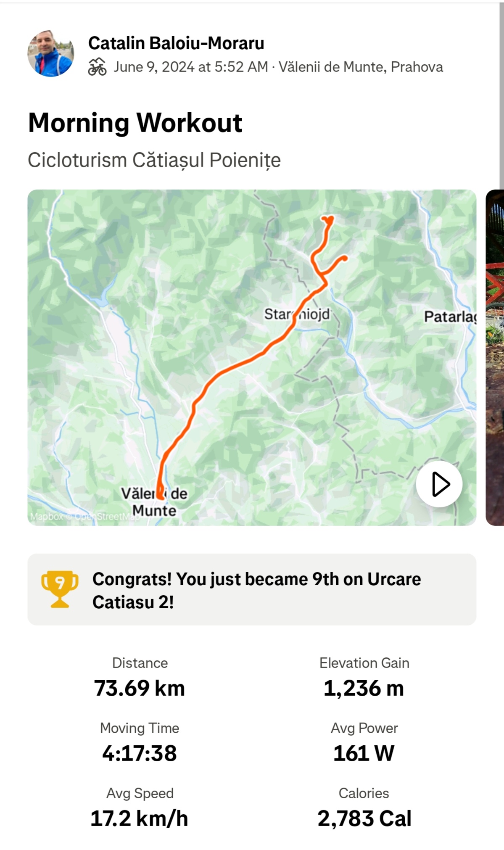
Task: Play the route flyover video button
Action: pyautogui.click(x=439, y=484)
